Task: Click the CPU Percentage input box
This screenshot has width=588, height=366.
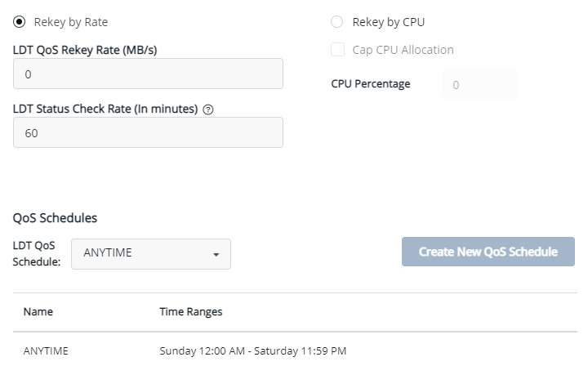Action: (x=479, y=84)
